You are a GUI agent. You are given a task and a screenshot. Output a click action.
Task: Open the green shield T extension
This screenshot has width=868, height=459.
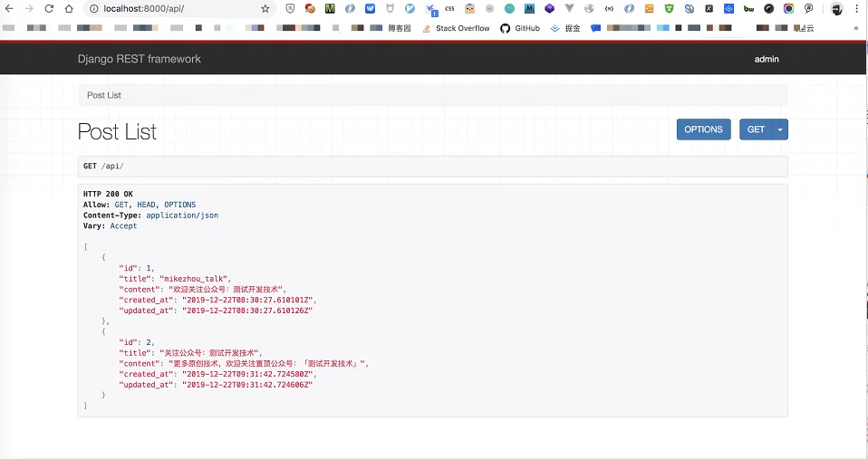669,8
